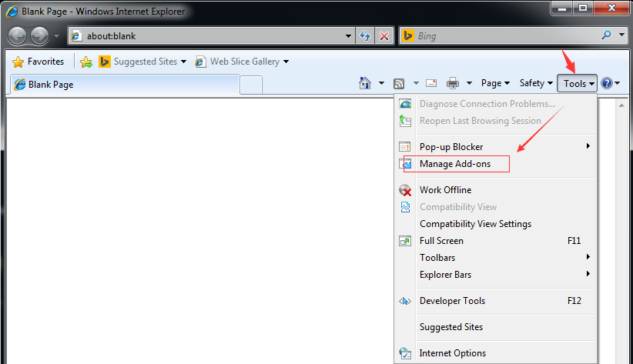Click the Read Mail icon
Screen dimensions: 633x364
click(x=431, y=83)
